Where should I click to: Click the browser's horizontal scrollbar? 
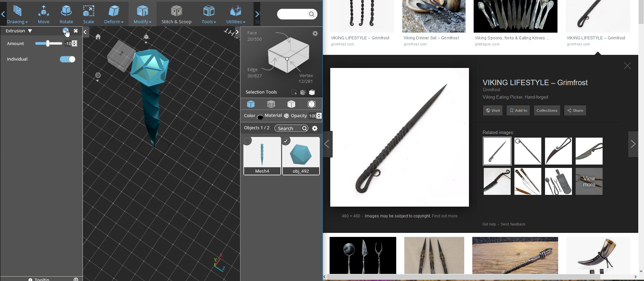[x=464, y=277]
